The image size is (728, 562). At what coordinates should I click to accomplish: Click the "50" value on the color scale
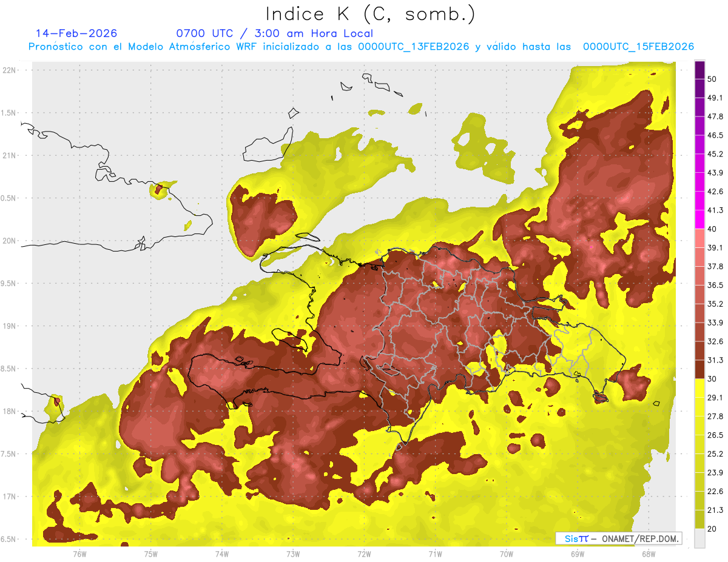coord(712,79)
